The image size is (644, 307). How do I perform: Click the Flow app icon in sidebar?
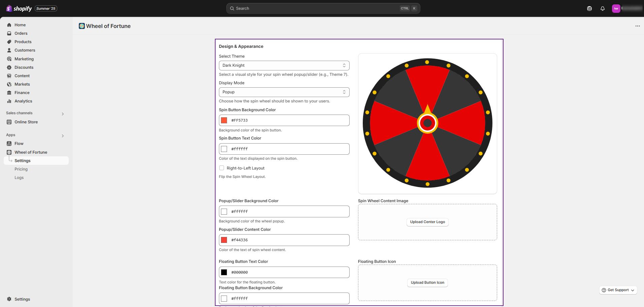click(x=9, y=144)
